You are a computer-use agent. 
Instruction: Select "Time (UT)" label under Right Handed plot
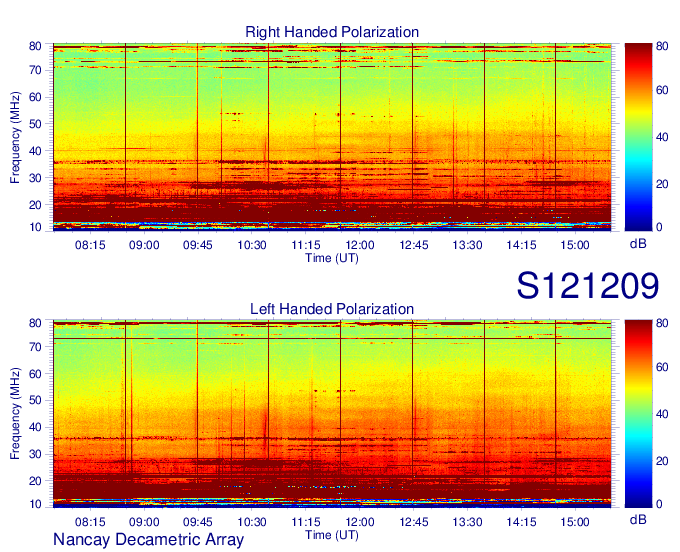332,258
